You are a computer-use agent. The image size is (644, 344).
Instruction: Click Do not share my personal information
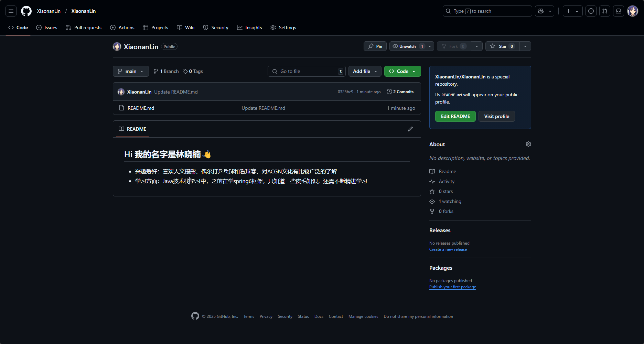coord(418,316)
